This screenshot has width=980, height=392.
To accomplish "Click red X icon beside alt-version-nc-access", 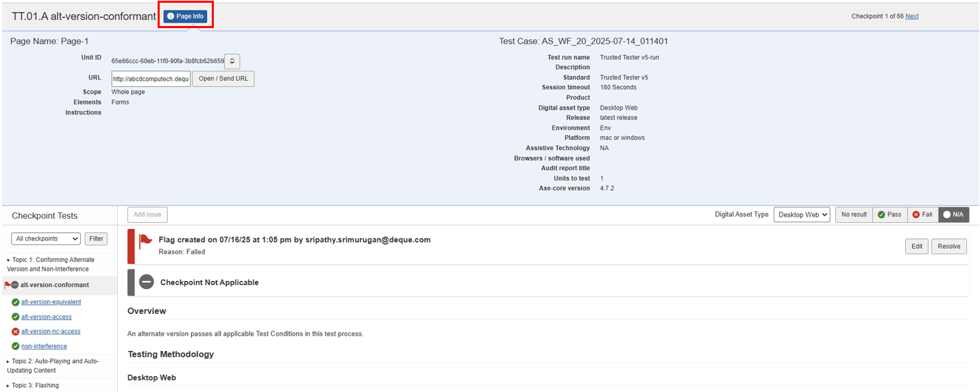I will point(16,332).
